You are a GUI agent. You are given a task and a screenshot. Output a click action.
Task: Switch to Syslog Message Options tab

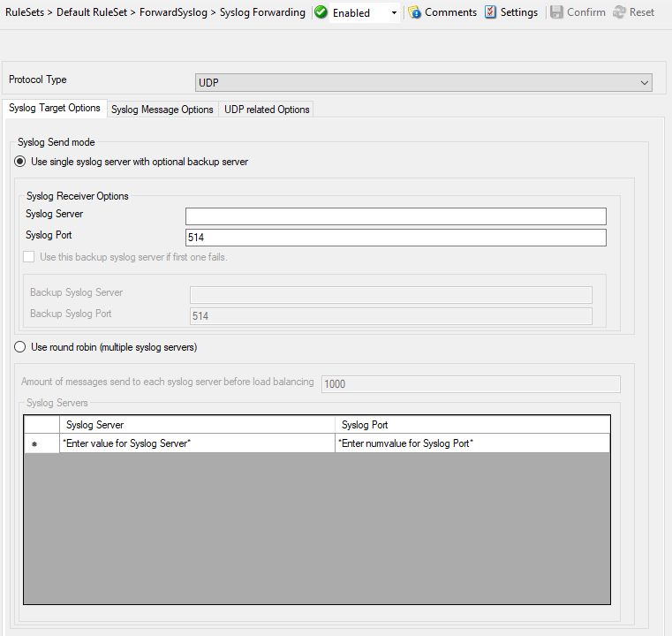point(162,110)
